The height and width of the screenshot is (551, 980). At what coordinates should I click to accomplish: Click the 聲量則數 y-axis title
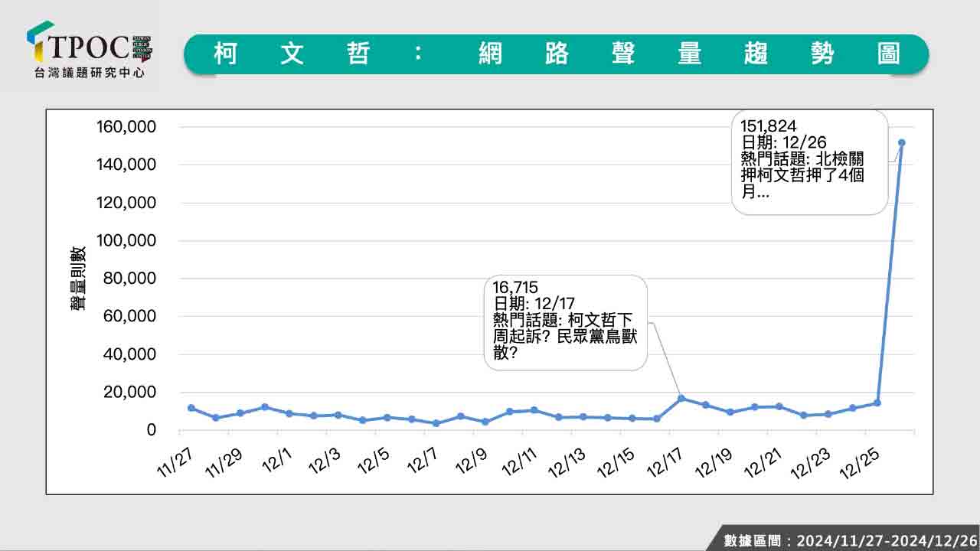77,279
